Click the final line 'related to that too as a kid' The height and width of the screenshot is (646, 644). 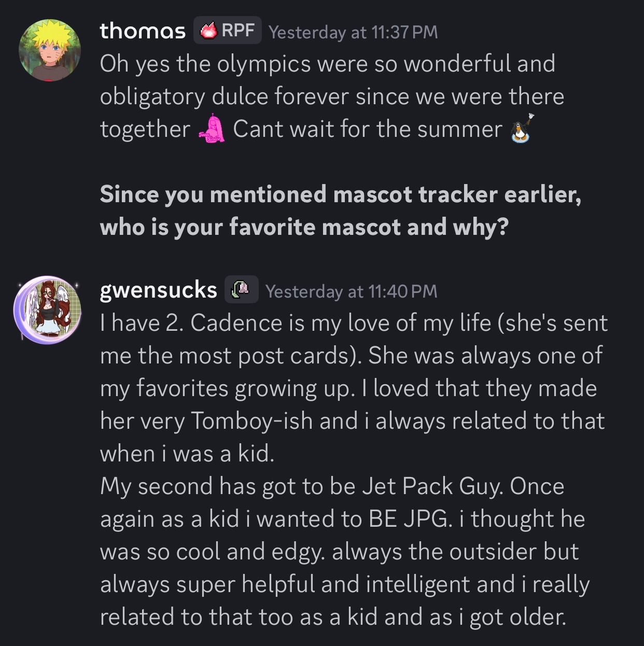pos(332,617)
